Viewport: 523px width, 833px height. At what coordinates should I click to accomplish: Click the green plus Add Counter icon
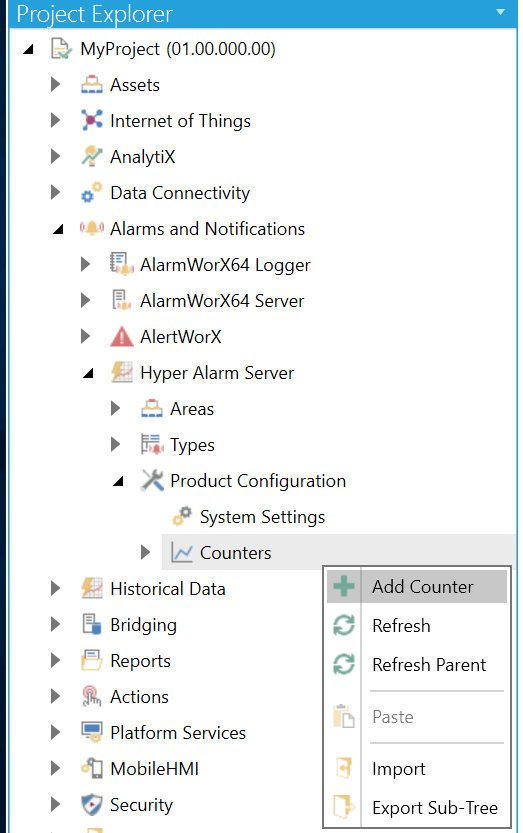(x=344, y=586)
